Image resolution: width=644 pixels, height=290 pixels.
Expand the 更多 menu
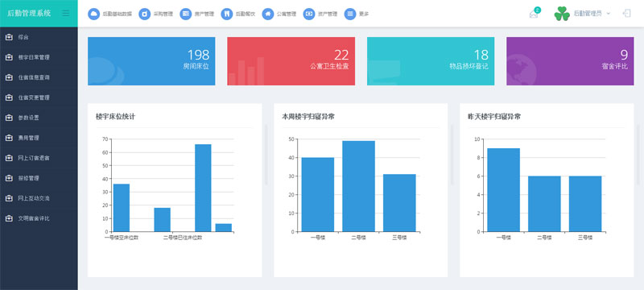(x=357, y=14)
